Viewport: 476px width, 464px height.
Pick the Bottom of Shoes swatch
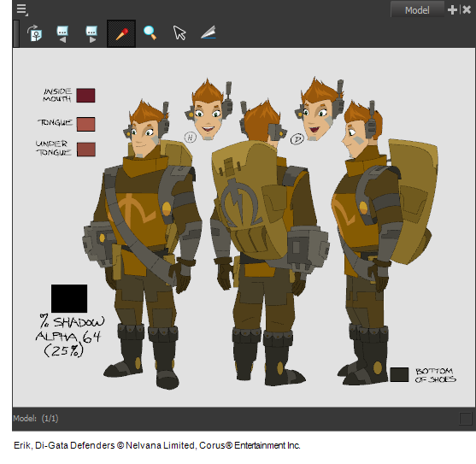pyautogui.click(x=399, y=375)
